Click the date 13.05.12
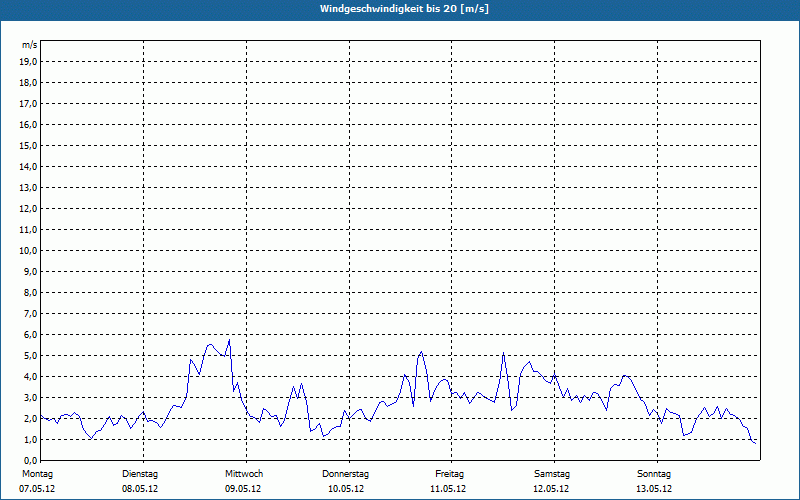The image size is (800, 500). pos(654,489)
